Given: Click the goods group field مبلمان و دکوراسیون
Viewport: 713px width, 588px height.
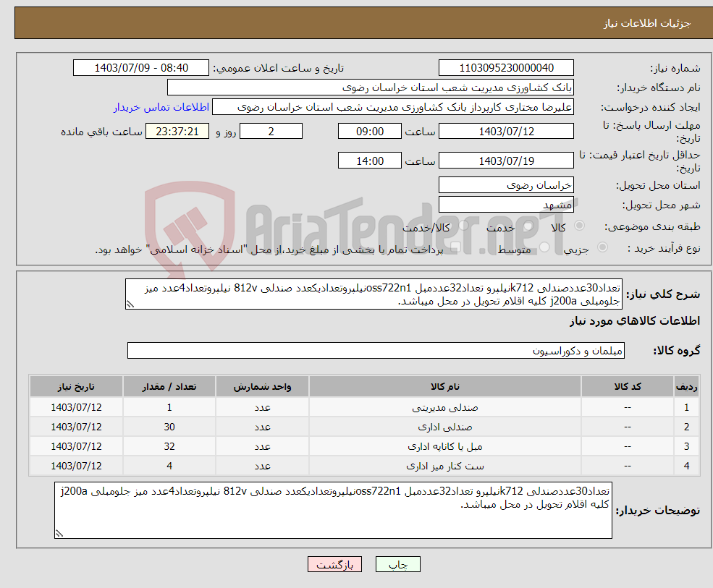Looking at the screenshot, I should click(376, 350).
